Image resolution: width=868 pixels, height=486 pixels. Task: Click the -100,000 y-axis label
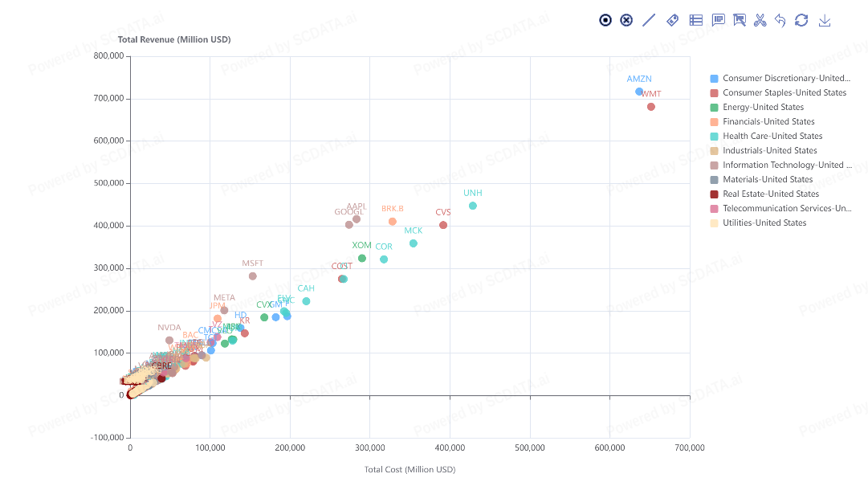[108, 437]
